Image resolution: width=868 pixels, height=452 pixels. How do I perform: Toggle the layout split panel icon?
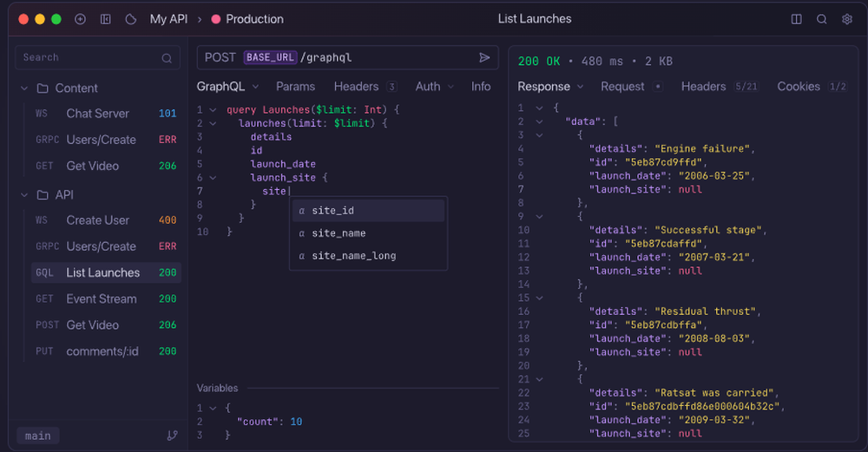click(x=797, y=19)
